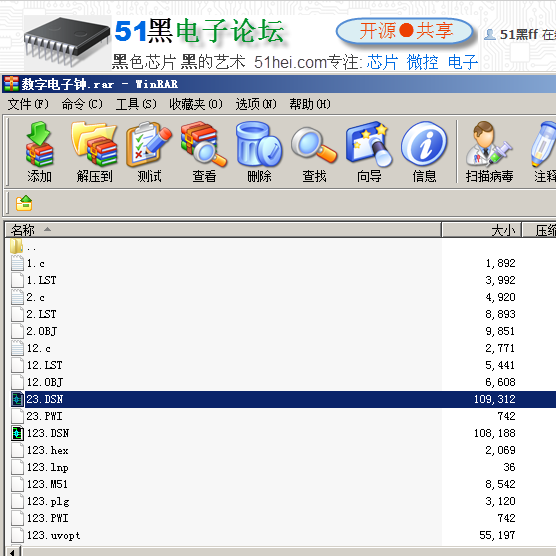
Task: Select the file name 12.OBJ
Action: click(45, 382)
